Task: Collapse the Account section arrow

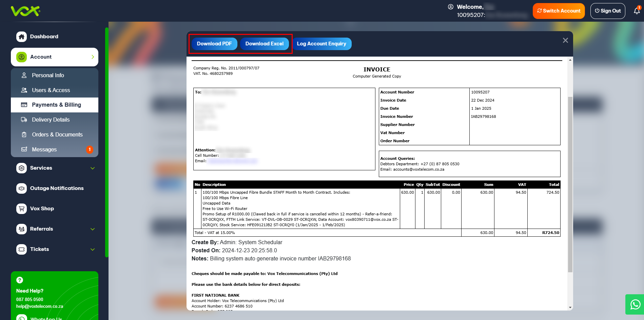Action: (x=93, y=57)
